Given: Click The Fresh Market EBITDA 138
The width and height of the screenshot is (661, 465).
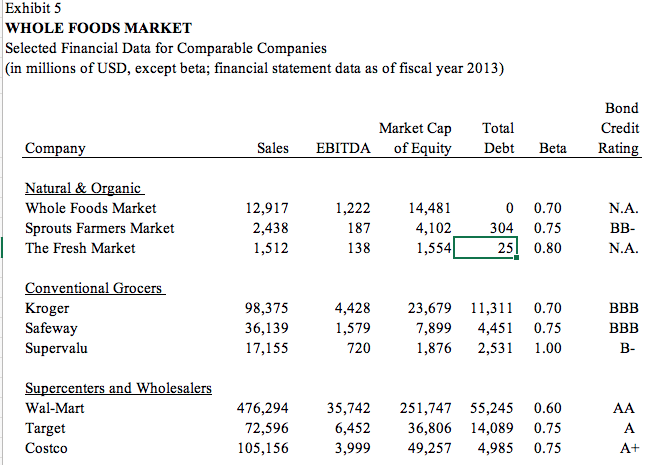Looking at the screenshot, I should point(359,248).
